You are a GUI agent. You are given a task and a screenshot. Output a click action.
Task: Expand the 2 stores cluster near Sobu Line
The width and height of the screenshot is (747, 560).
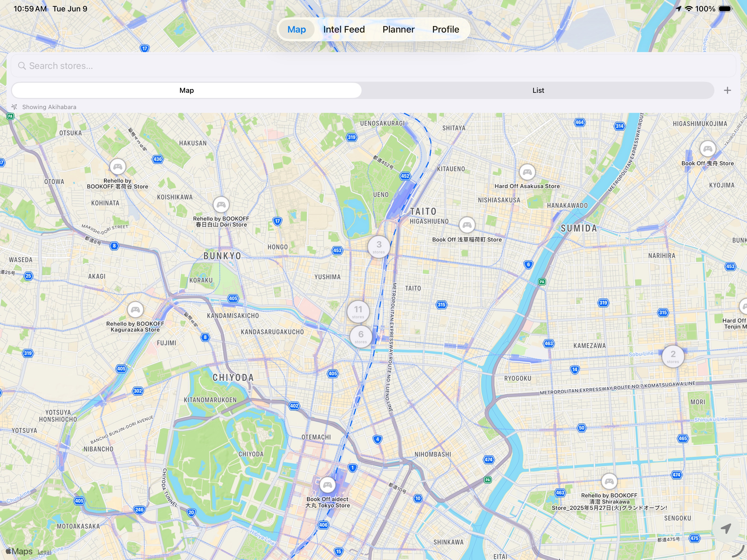673,356
